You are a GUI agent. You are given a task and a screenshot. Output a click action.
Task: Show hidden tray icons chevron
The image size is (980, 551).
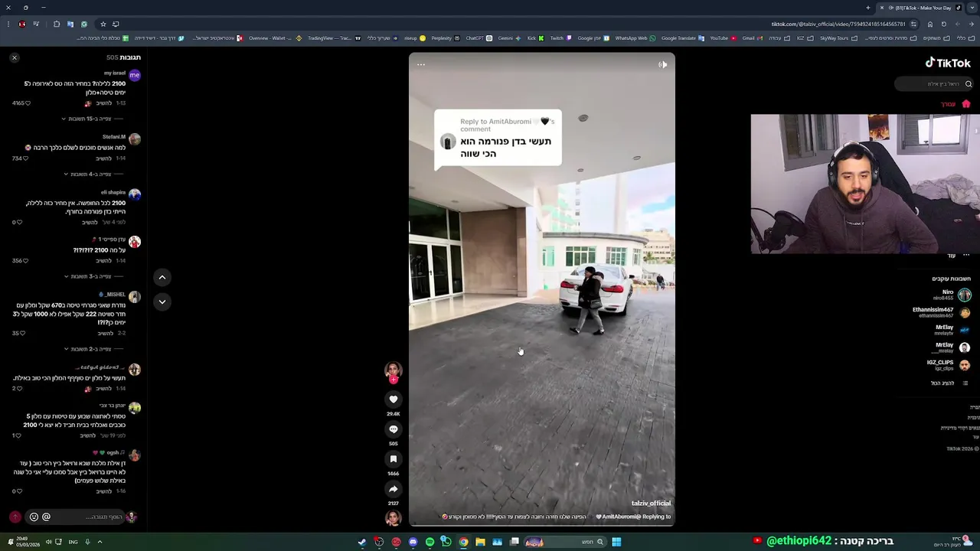(100, 542)
